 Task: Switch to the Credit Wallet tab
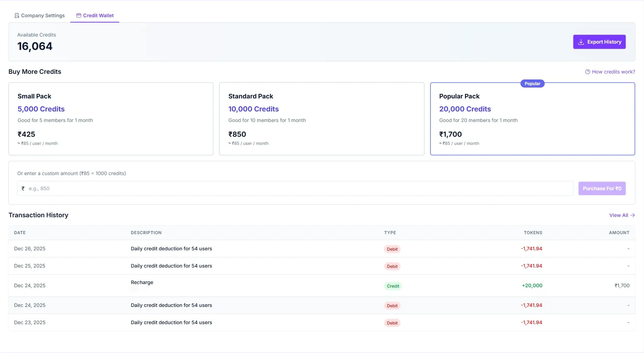95,15
